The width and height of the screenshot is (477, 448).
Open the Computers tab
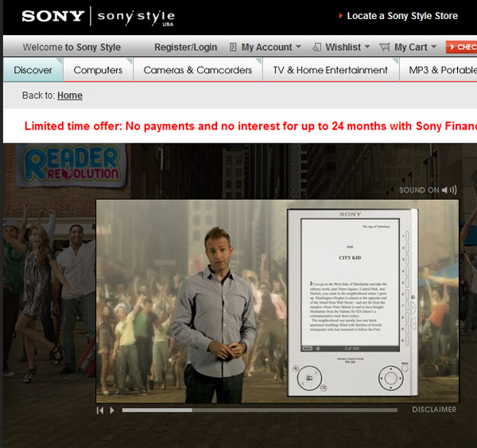click(98, 70)
